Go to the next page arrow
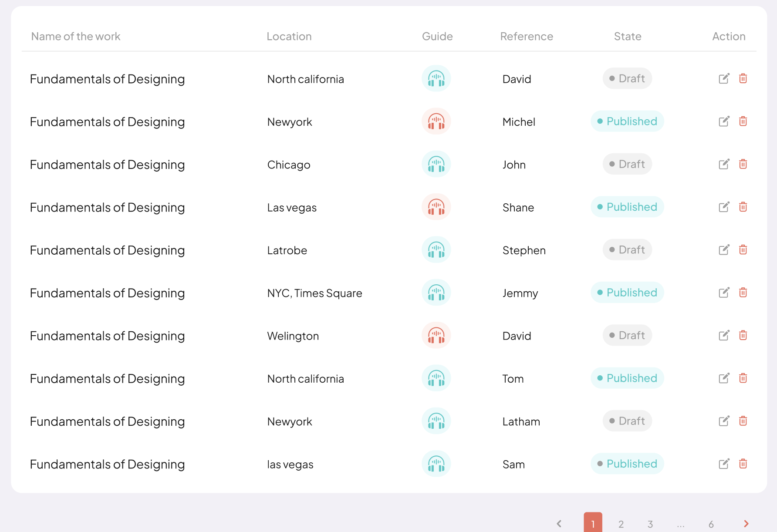Image resolution: width=777 pixels, height=532 pixels. click(746, 524)
